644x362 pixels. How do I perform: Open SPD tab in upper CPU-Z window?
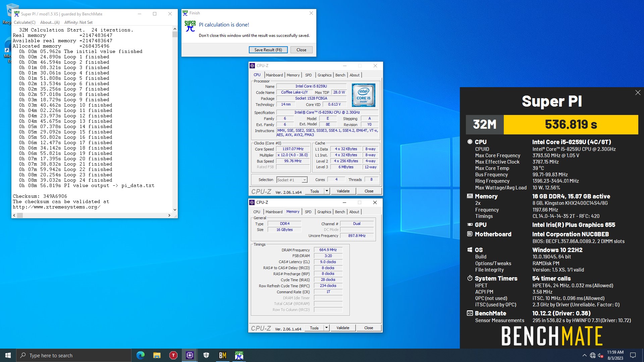tap(309, 75)
